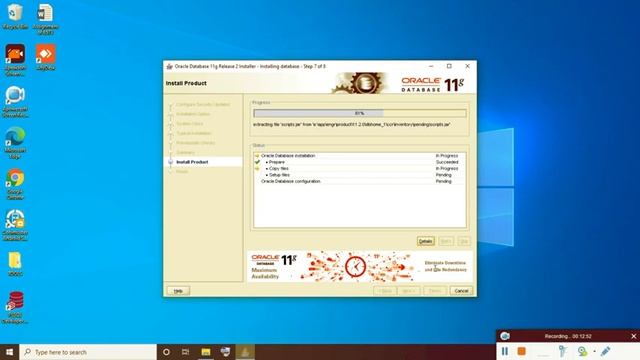The width and height of the screenshot is (640, 360).
Task: Click the shield application on the taskbar
Action: click(225, 352)
